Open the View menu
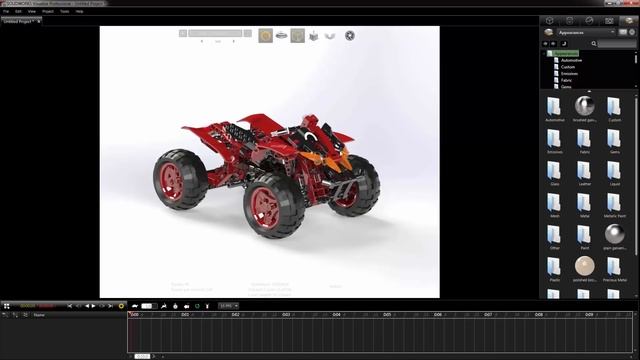640x360 pixels. pyautogui.click(x=31, y=11)
